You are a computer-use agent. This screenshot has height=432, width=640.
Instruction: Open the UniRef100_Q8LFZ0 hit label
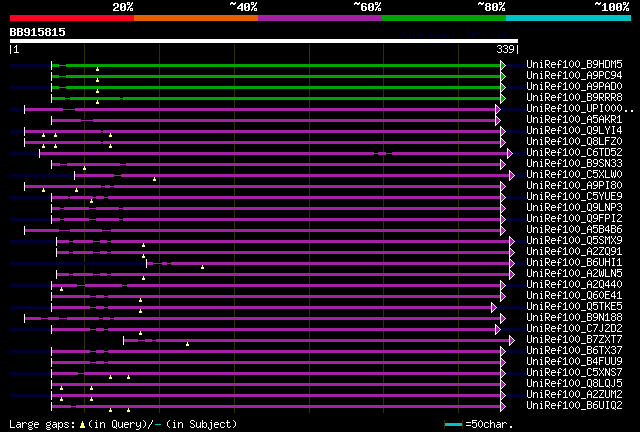(x=574, y=142)
